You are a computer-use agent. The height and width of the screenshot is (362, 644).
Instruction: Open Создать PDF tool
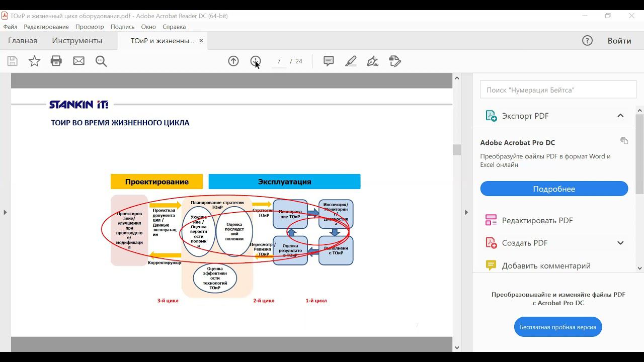tap(525, 243)
